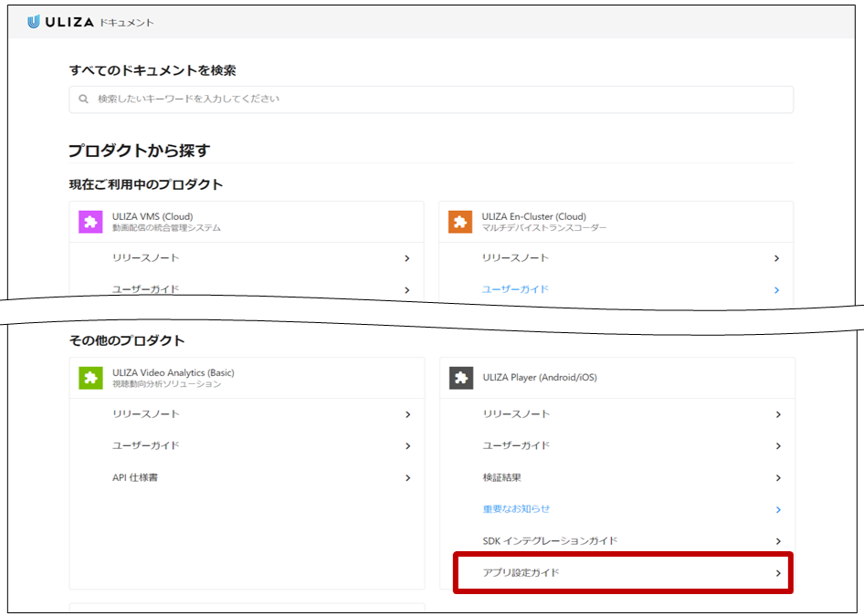The image size is (864, 616).
Task: Click the ULIZA logo icon
Action: pos(34,22)
